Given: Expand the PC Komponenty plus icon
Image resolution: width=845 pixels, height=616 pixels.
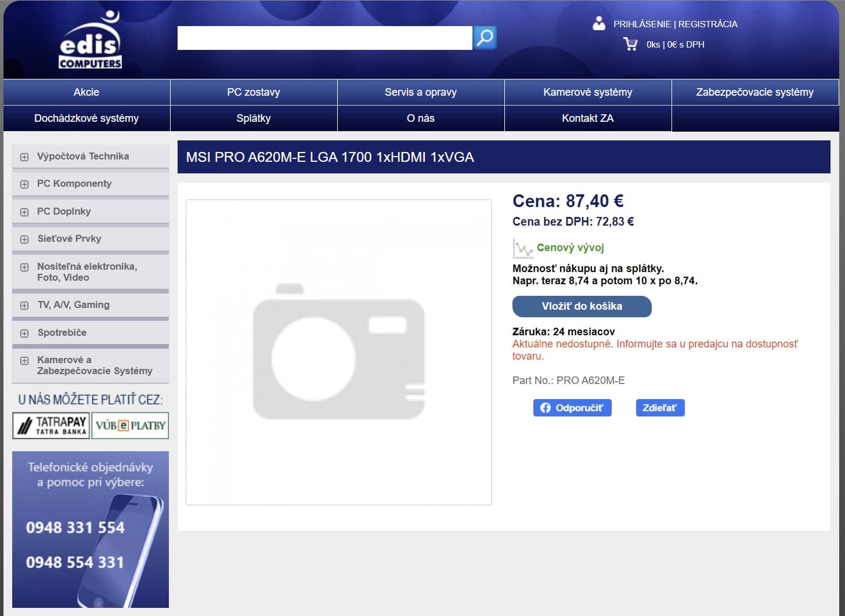Looking at the screenshot, I should click(24, 184).
